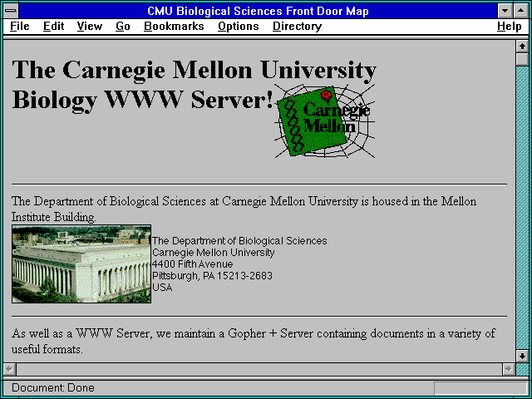This screenshot has height=399, width=532.
Task: Click the page heading 'The Carnegie Mellon University'
Action: coord(194,70)
